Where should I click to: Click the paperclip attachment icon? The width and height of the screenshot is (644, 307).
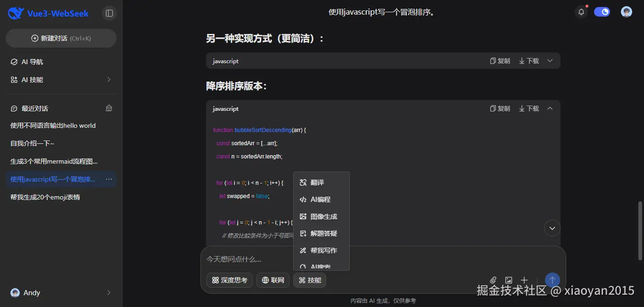coord(493,280)
